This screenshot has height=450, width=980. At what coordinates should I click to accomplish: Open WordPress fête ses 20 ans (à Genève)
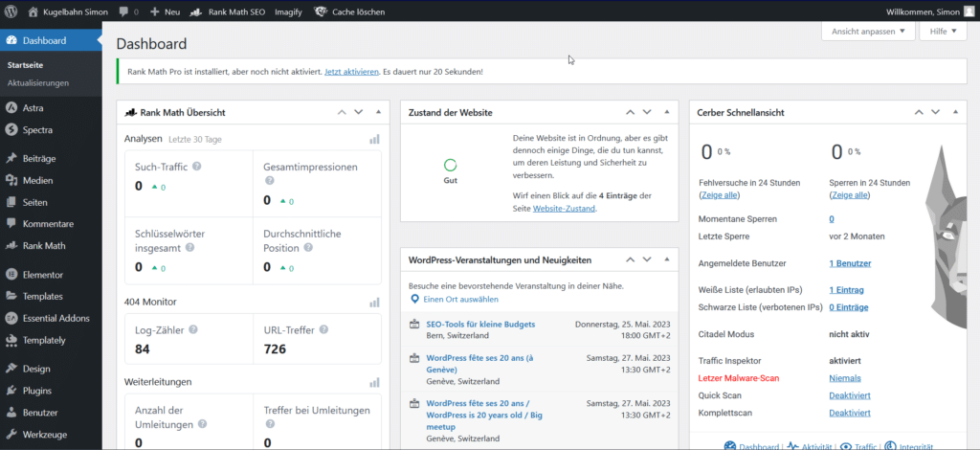tap(479, 364)
